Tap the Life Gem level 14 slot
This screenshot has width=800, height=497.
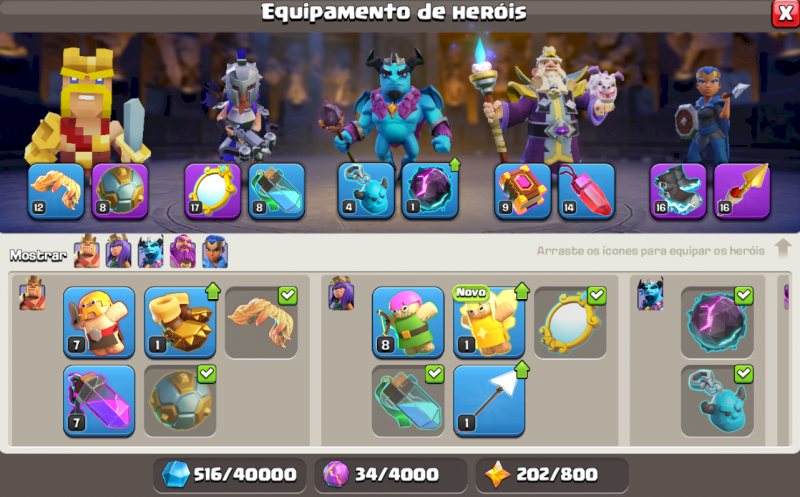(586, 191)
